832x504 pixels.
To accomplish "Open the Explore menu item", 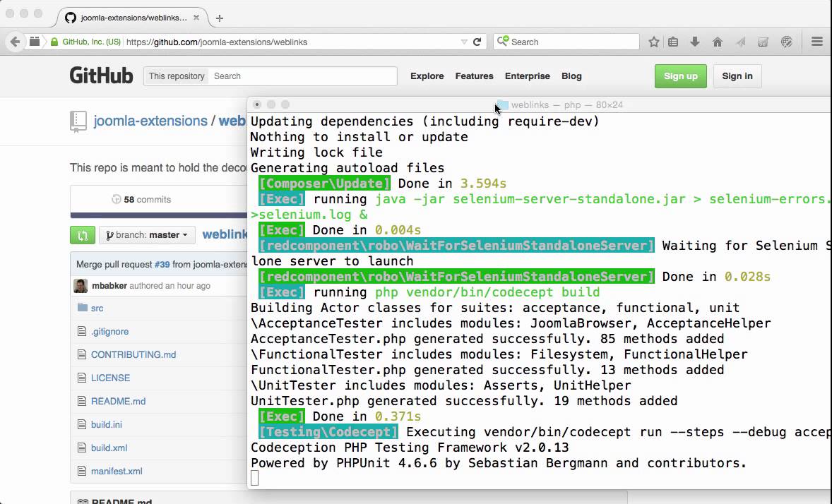I will pyautogui.click(x=427, y=76).
